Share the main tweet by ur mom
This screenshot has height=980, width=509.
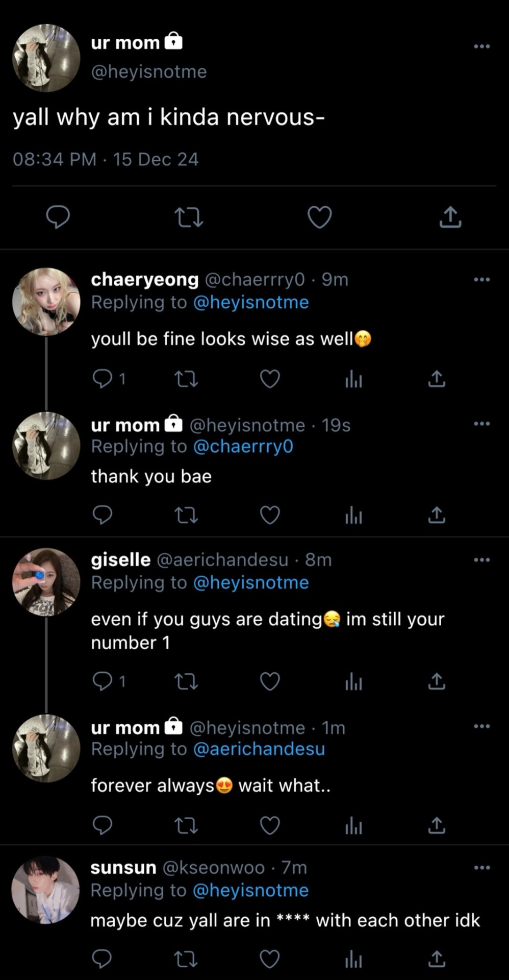tap(450, 217)
